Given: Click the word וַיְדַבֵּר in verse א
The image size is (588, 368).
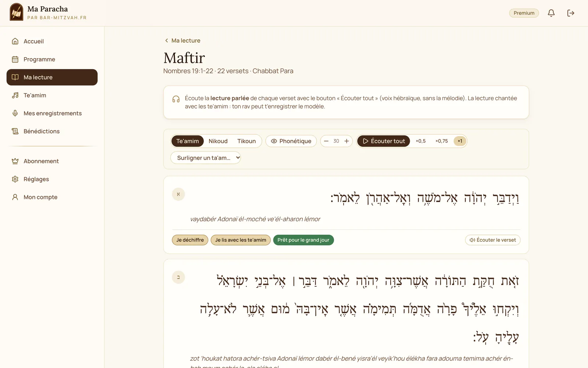Looking at the screenshot, I should (506, 198).
